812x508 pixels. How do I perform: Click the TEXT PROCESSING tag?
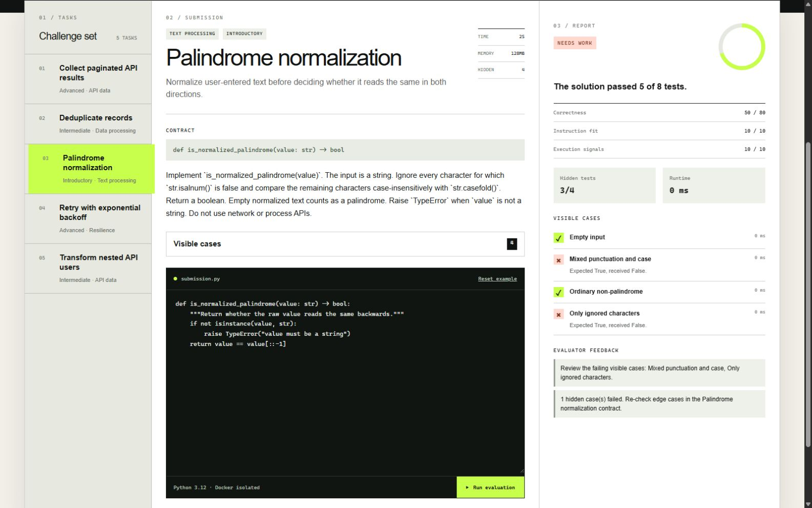tap(192, 34)
